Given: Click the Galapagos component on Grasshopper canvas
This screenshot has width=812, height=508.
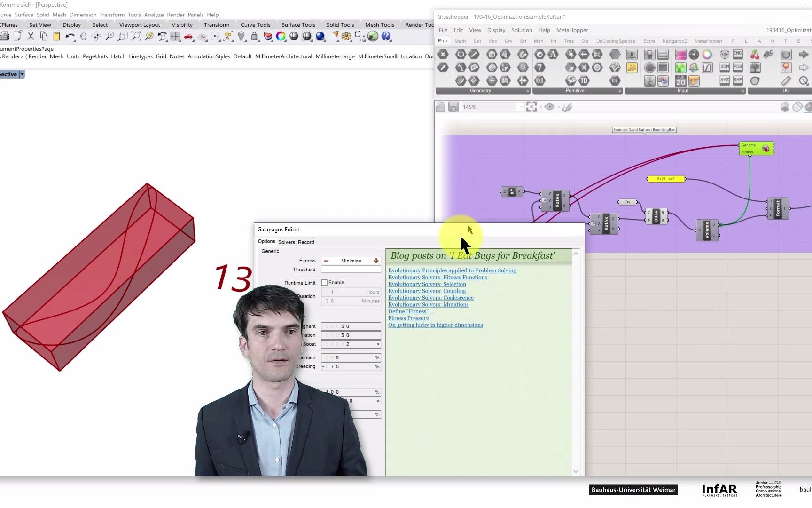Looking at the screenshot, I should tap(757, 149).
